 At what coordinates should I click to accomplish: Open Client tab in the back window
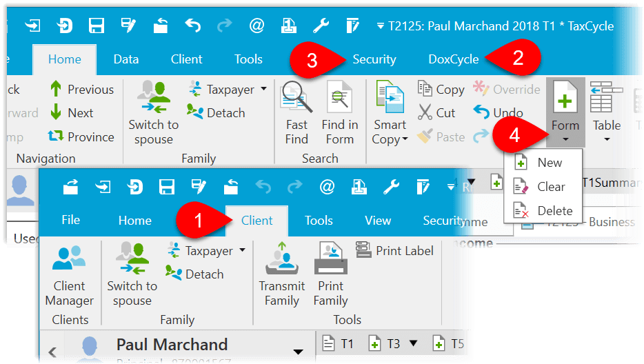pos(186,59)
